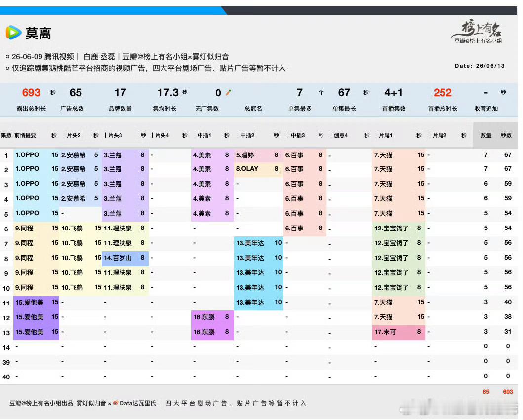Click the 片头4 column header
This screenshot has width=523, height=420.
click(162, 135)
